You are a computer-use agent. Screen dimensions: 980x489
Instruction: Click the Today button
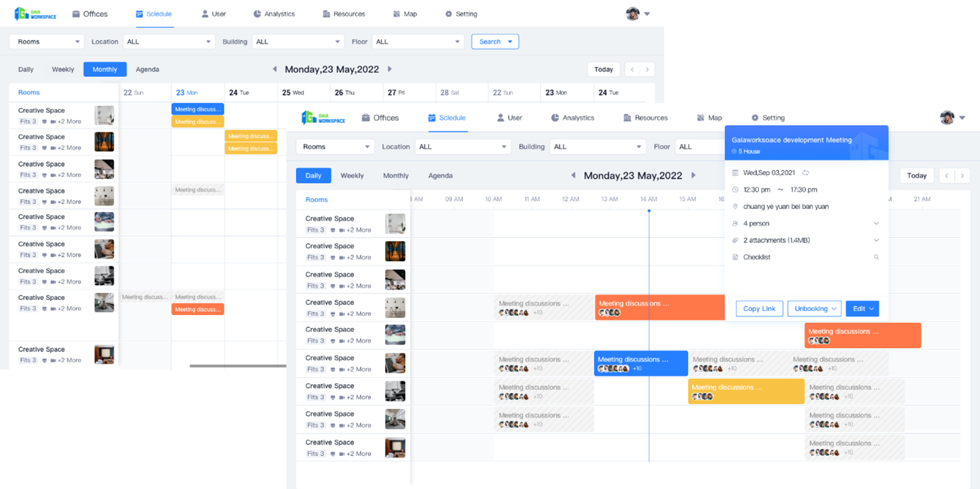(x=917, y=176)
